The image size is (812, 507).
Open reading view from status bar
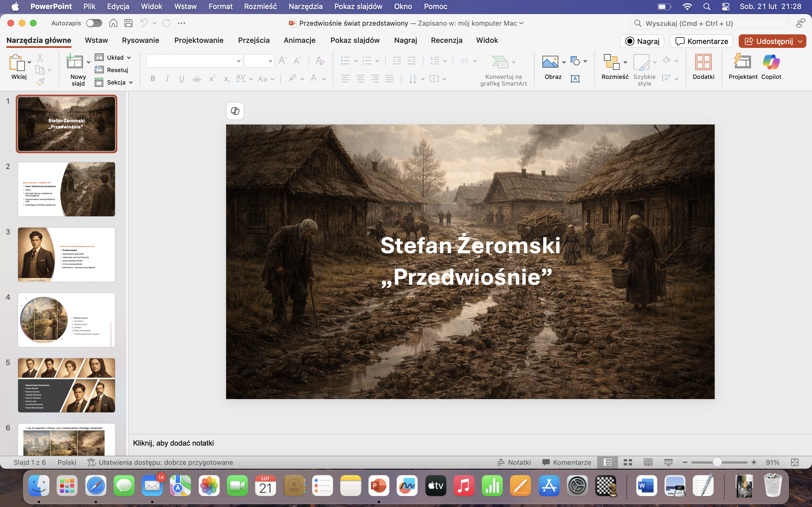[x=648, y=462]
